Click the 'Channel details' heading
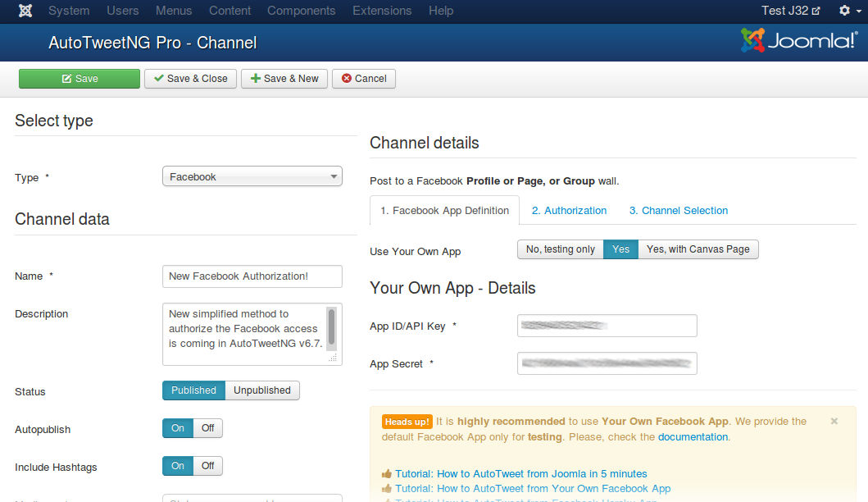Viewport: 868px width, 502px height. coord(424,143)
